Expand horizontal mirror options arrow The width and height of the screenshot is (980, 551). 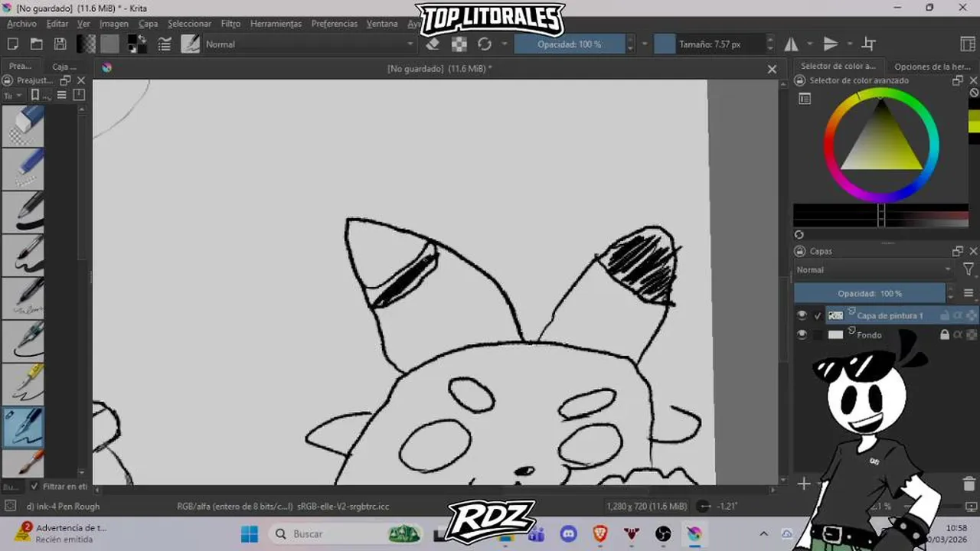coord(810,44)
